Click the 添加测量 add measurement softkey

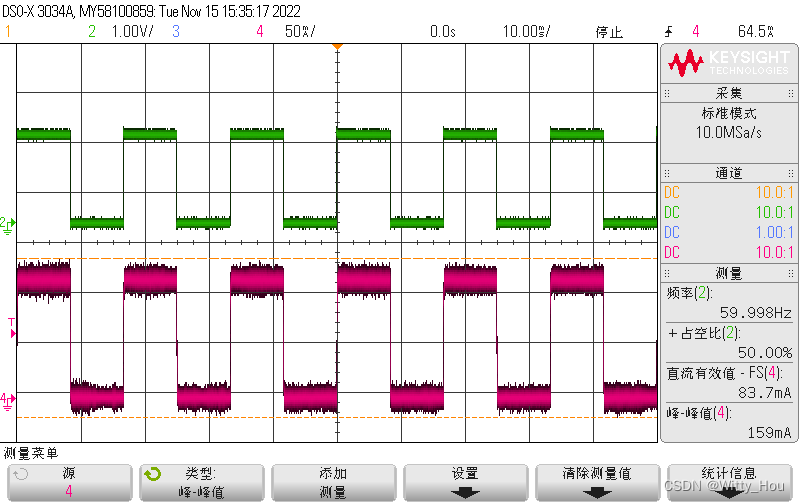point(333,483)
